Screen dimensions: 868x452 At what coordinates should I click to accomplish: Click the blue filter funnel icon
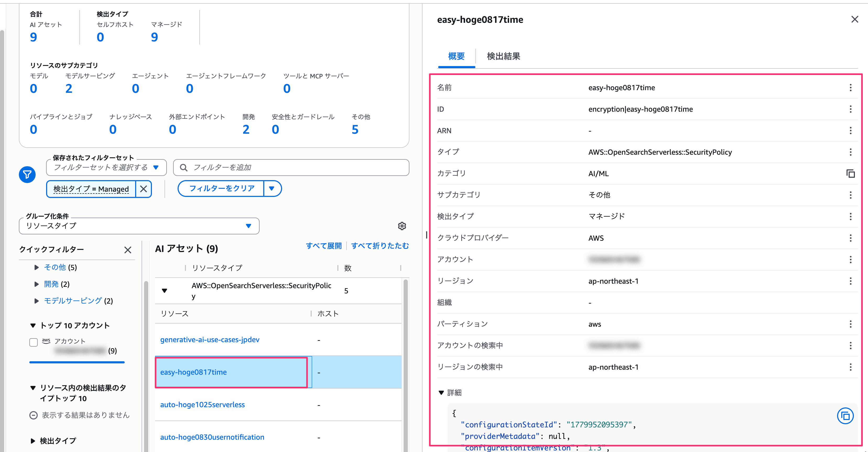click(x=27, y=174)
